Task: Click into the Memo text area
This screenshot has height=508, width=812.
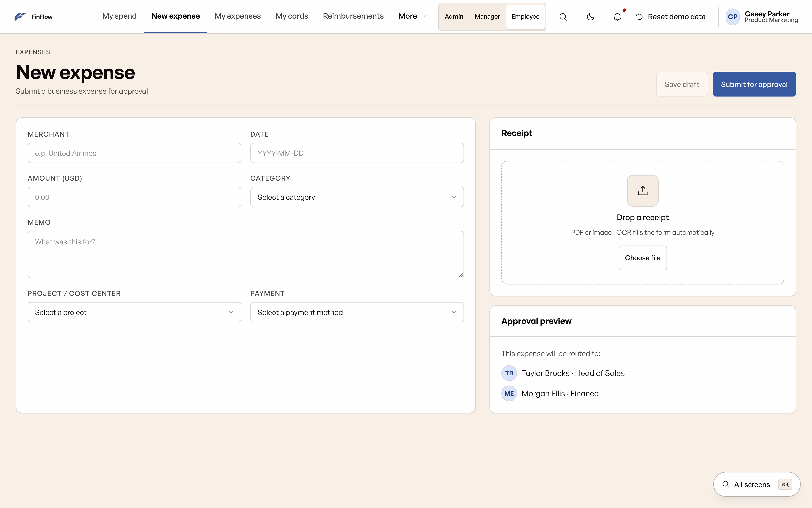Action: (246, 254)
